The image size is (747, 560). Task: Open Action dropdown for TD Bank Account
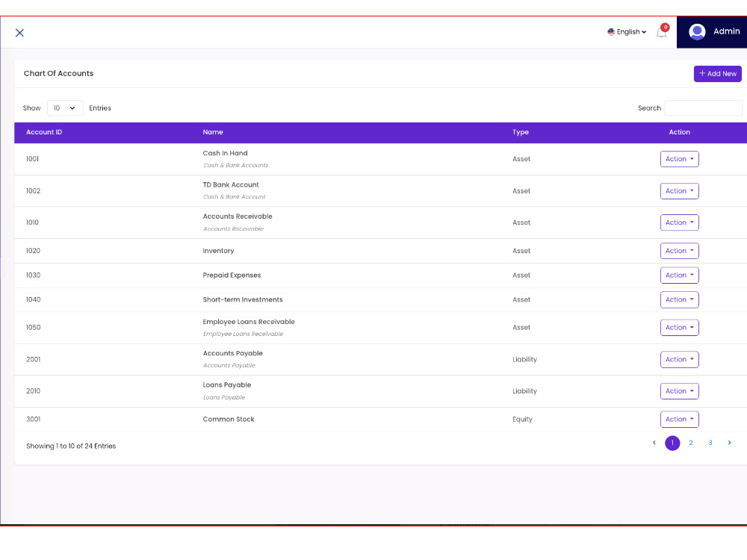[x=679, y=191]
